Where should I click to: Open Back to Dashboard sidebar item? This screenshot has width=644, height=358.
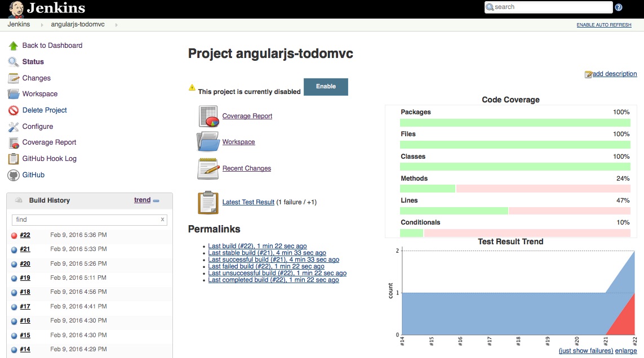[x=52, y=46]
